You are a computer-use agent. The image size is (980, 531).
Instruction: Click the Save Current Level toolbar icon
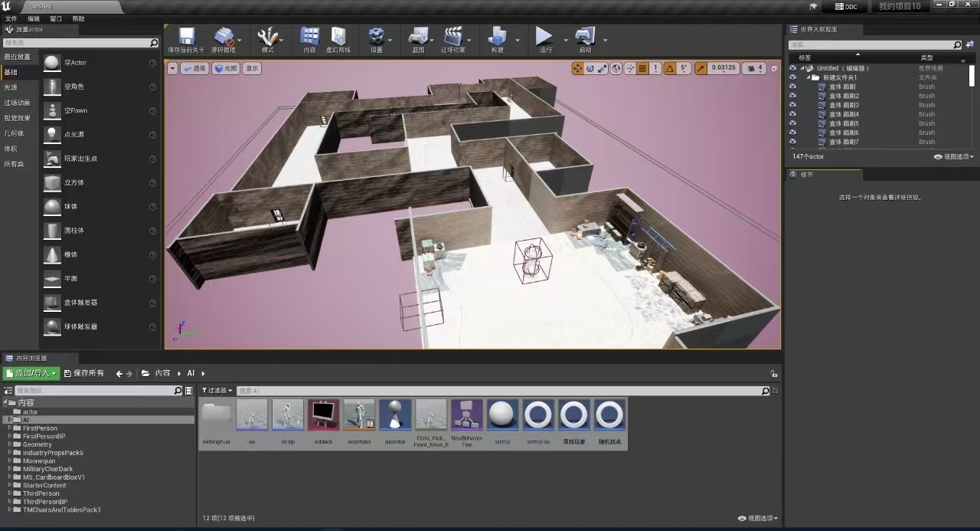coord(187,37)
